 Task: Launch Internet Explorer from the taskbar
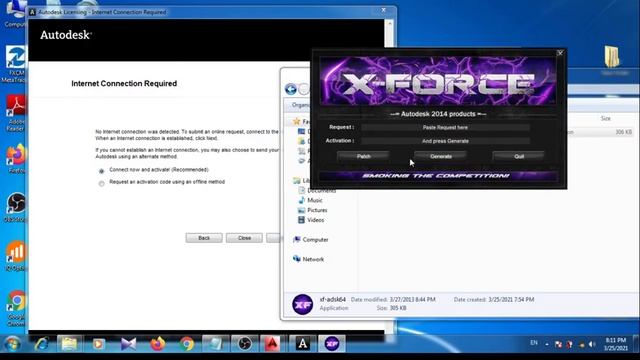coord(42,344)
